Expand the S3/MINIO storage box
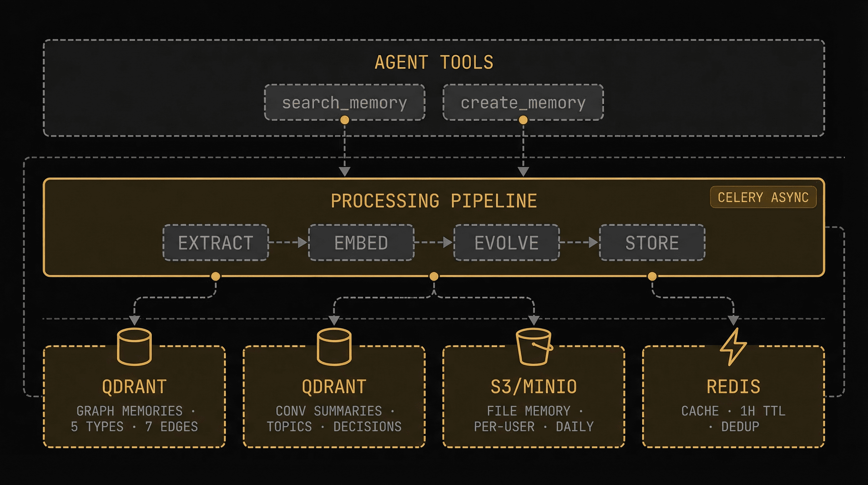Image resolution: width=868 pixels, height=485 pixels. [x=533, y=386]
